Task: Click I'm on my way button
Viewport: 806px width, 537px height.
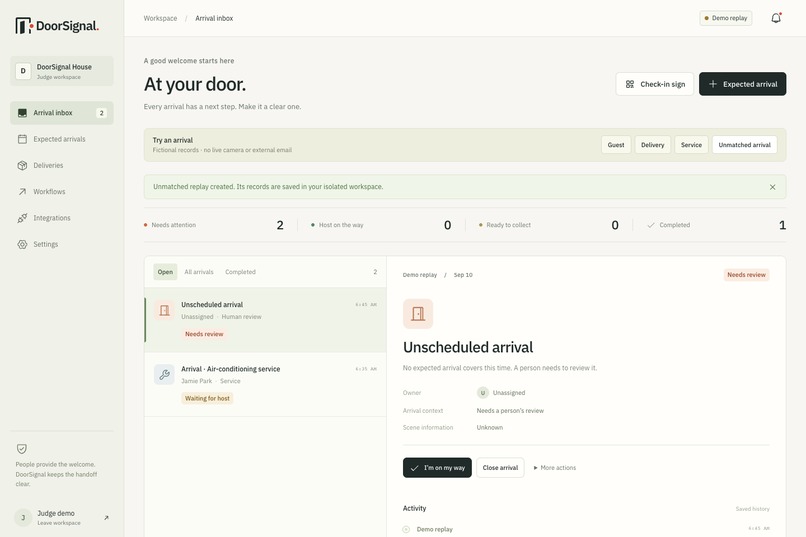Action: pyautogui.click(x=437, y=468)
